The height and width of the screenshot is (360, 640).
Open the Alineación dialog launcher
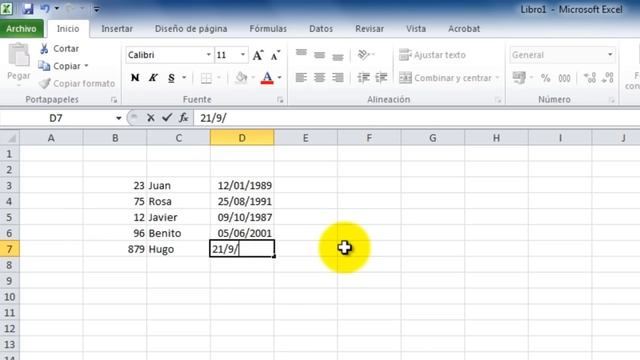tap(498, 100)
